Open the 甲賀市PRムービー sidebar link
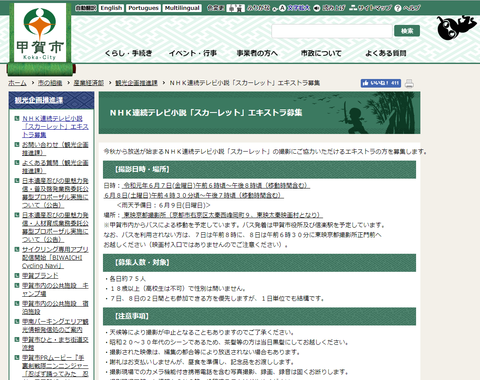The height and width of the screenshot is (380, 480). tap(55, 366)
